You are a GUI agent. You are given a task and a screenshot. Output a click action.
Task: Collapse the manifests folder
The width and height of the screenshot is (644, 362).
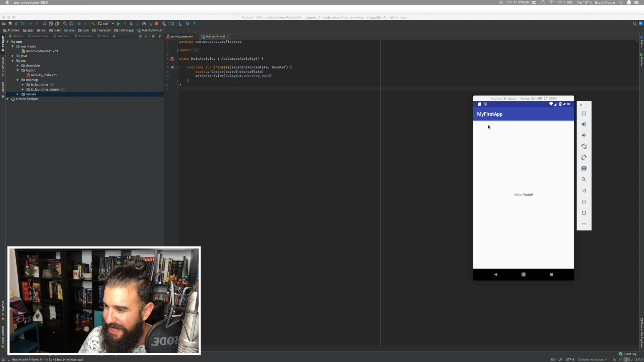[12, 46]
